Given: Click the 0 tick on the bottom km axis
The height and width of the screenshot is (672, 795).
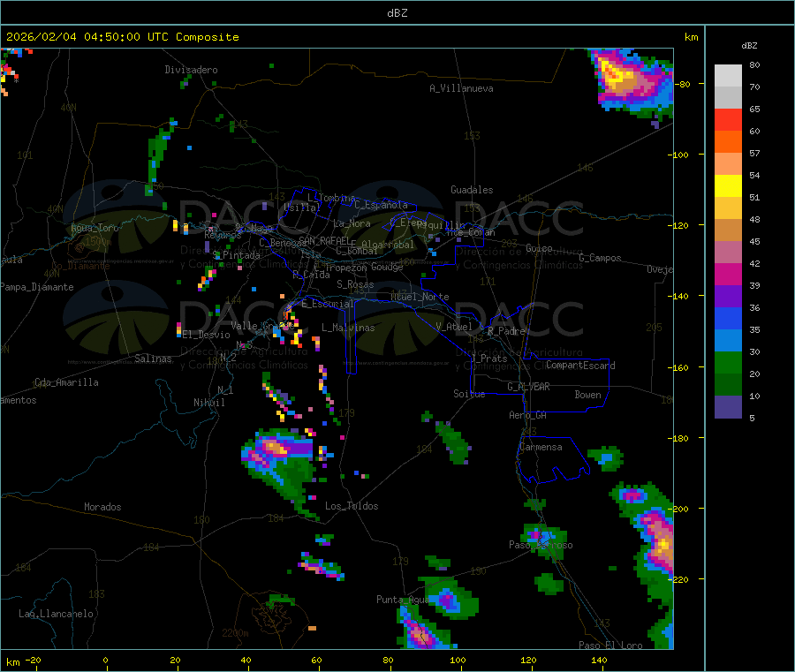Looking at the screenshot, I should 105,660.
